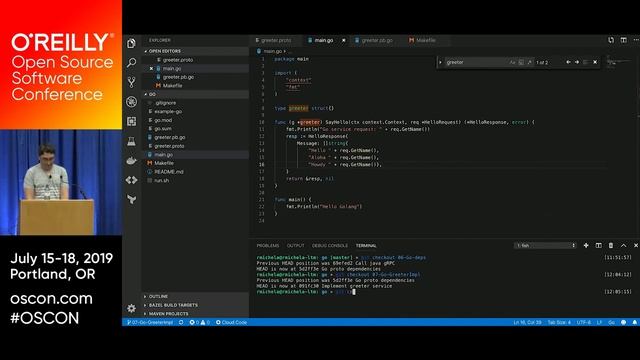Click the editor minimap
This screenshot has width=640, height=360.
[x=620, y=62]
